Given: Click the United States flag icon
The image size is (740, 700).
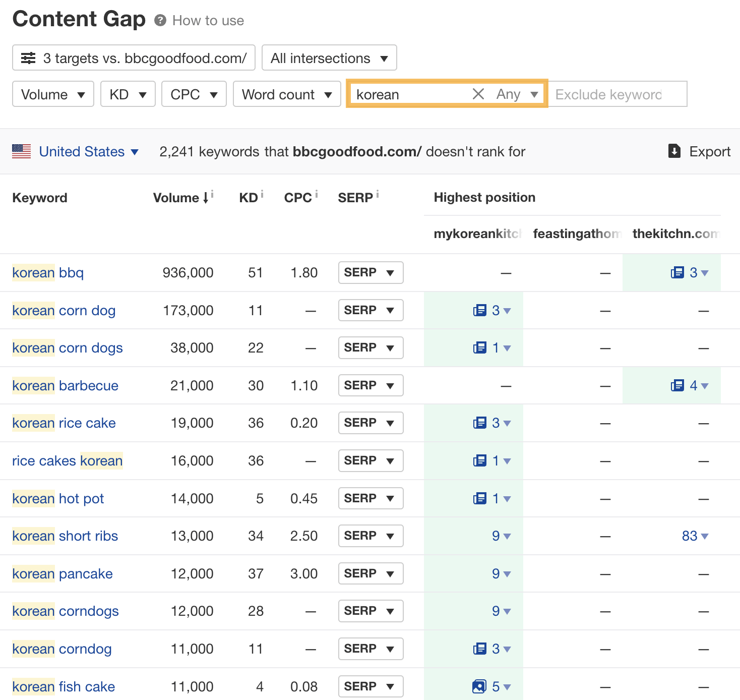Looking at the screenshot, I should tap(21, 151).
